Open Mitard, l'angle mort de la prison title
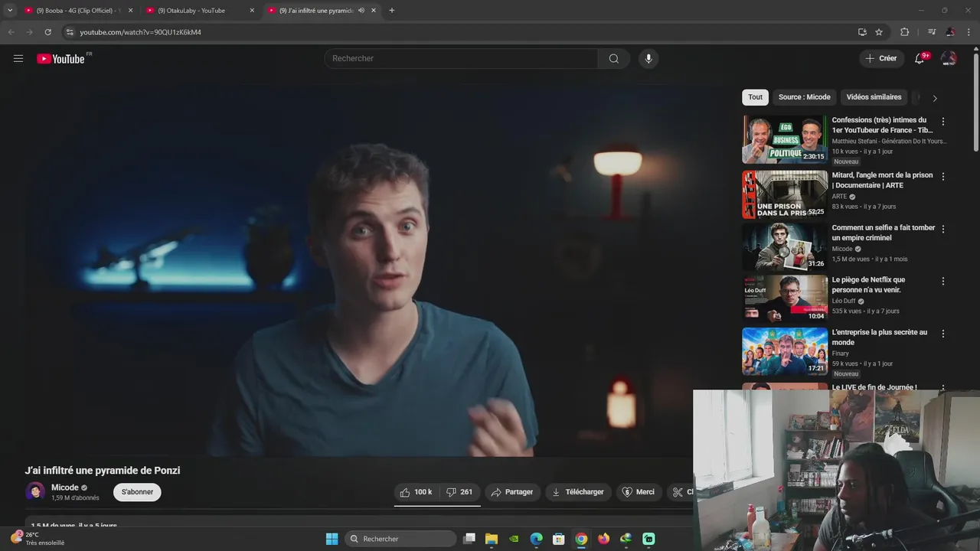The width and height of the screenshot is (980, 551). [x=882, y=180]
